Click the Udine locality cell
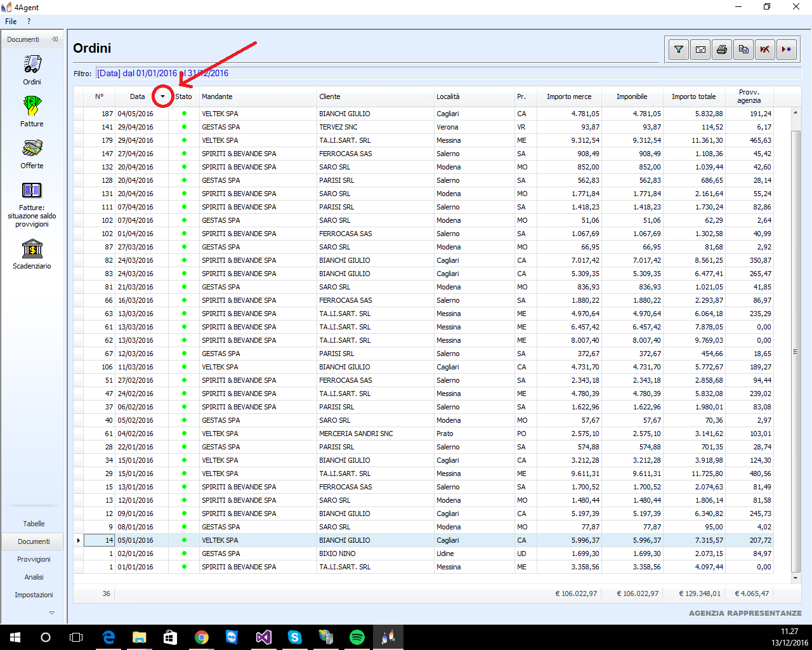812x650 pixels. pyautogui.click(x=474, y=554)
